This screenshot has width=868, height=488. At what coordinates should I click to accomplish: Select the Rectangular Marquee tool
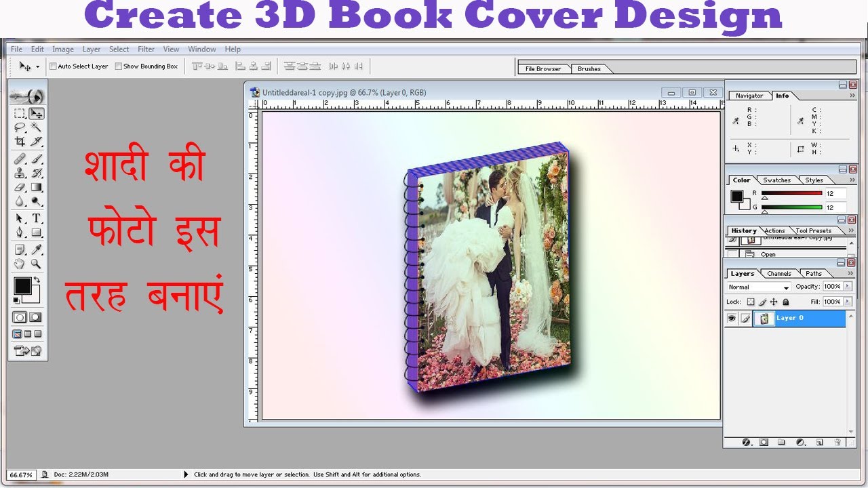coord(20,113)
